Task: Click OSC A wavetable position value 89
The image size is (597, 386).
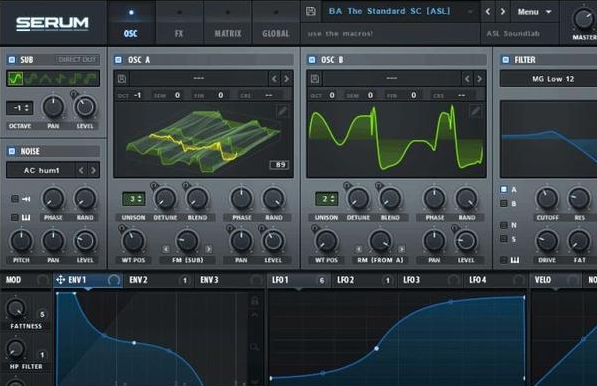Action: coord(280,165)
